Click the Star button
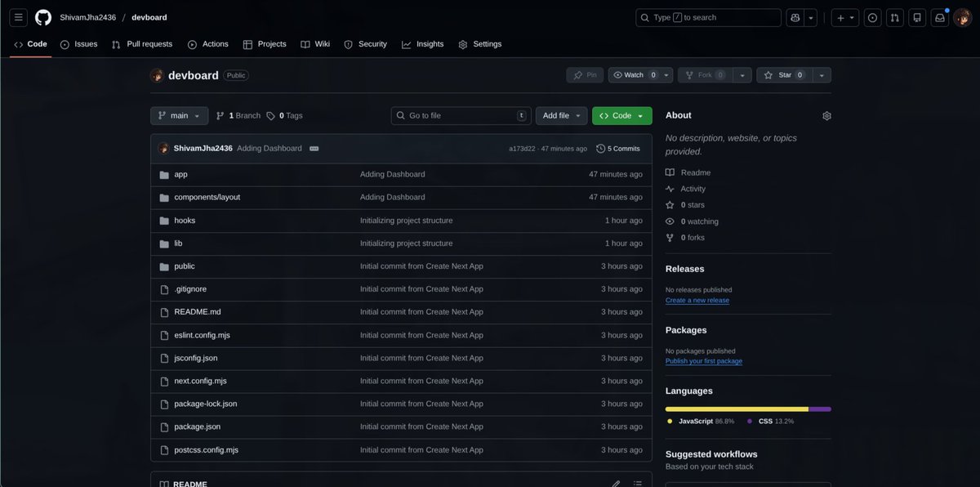This screenshot has height=487, width=980. [x=784, y=75]
